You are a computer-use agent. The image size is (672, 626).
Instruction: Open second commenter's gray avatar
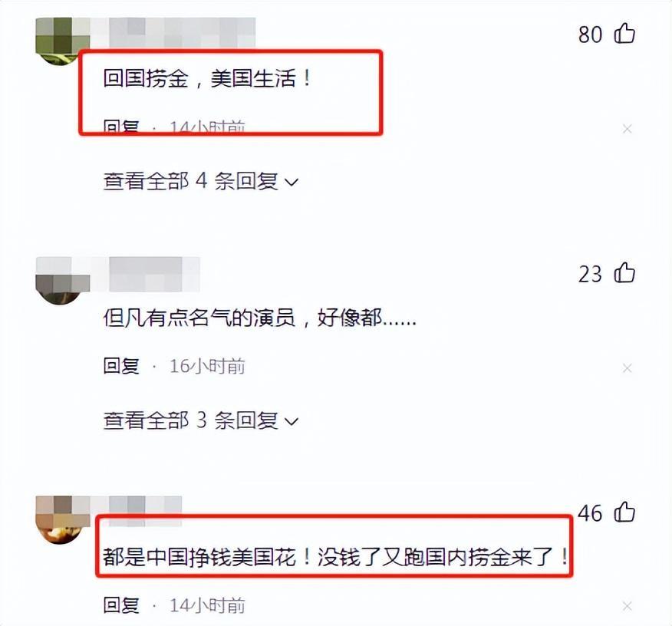click(60, 281)
